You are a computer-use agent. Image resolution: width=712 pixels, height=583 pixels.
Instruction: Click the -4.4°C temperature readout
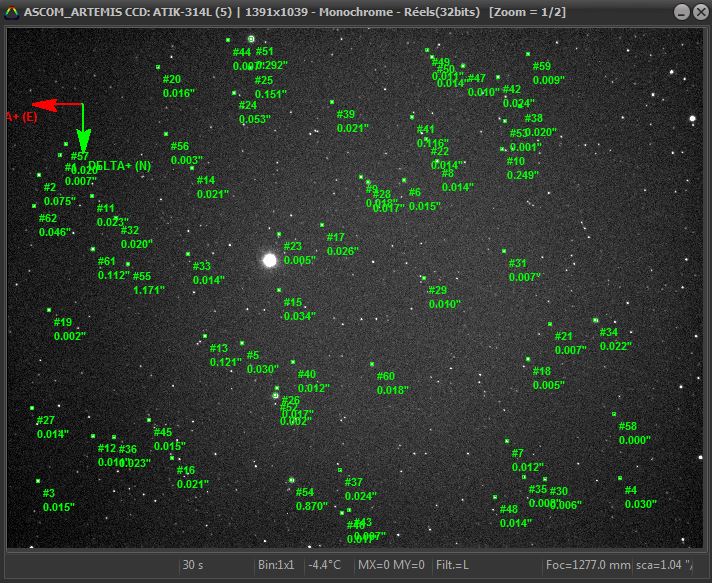click(x=326, y=565)
